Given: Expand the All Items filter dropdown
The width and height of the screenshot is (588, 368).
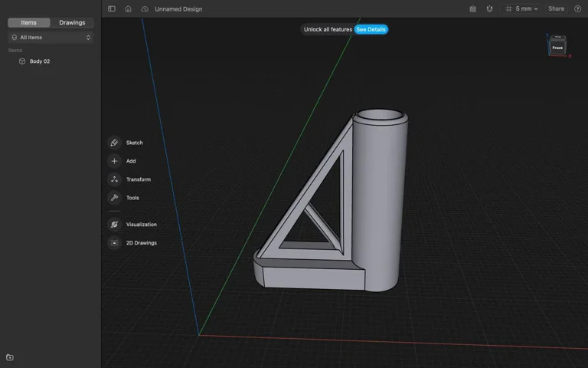Looking at the screenshot, I should 51,37.
